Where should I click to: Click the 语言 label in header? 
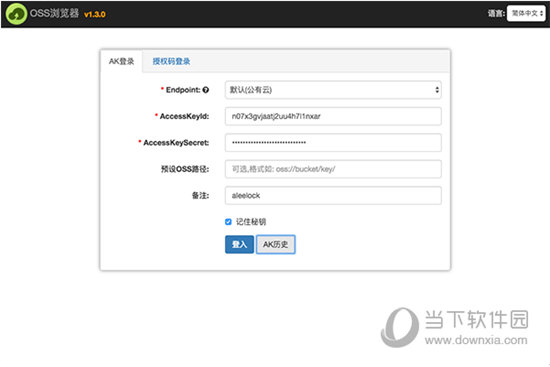[496, 13]
